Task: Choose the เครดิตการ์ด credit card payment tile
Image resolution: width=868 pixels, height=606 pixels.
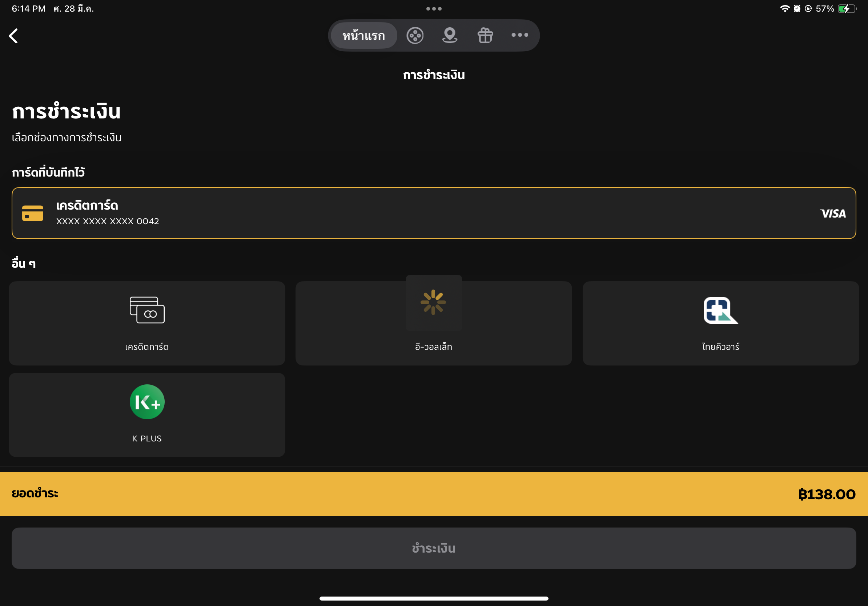Action: tap(147, 323)
